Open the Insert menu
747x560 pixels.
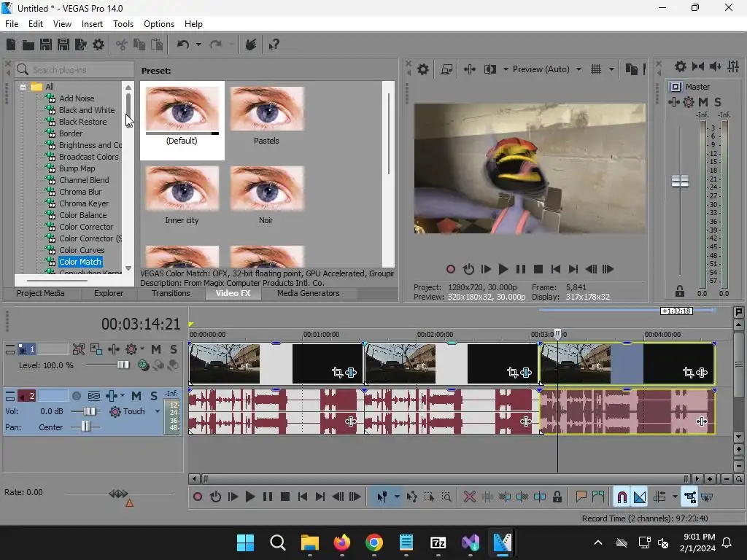[x=92, y=24]
